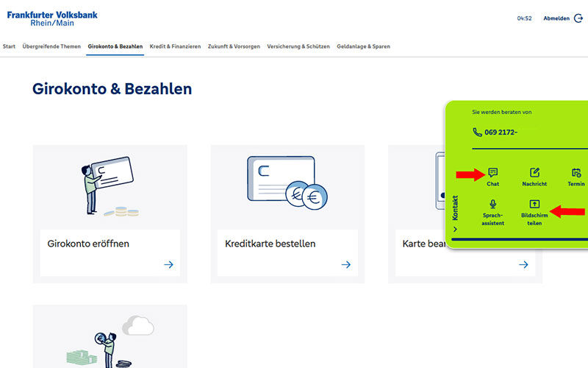The width and height of the screenshot is (588, 368).
Task: Open the Kreditkarte bestellen title link
Action: tap(270, 244)
